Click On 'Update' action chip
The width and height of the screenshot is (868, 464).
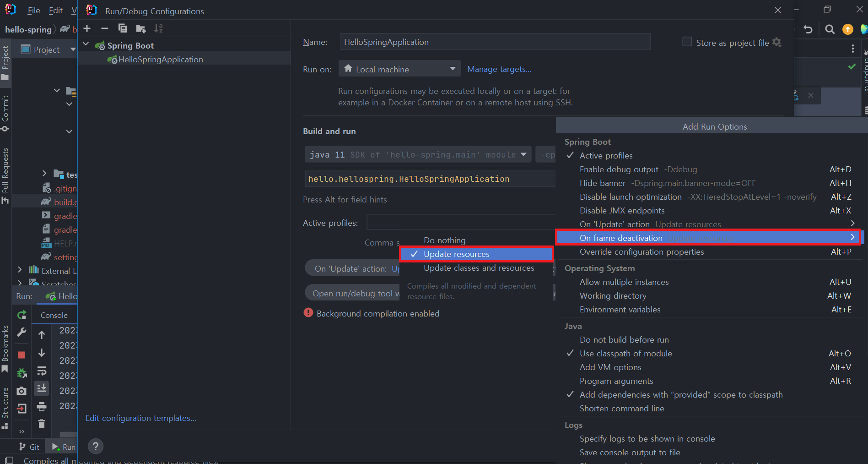352,268
